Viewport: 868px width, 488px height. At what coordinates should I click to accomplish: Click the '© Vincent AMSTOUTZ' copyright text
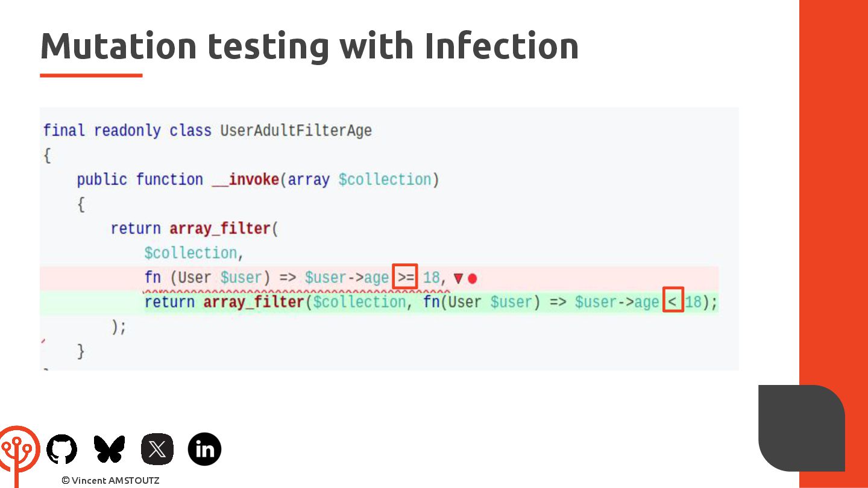[x=110, y=480]
